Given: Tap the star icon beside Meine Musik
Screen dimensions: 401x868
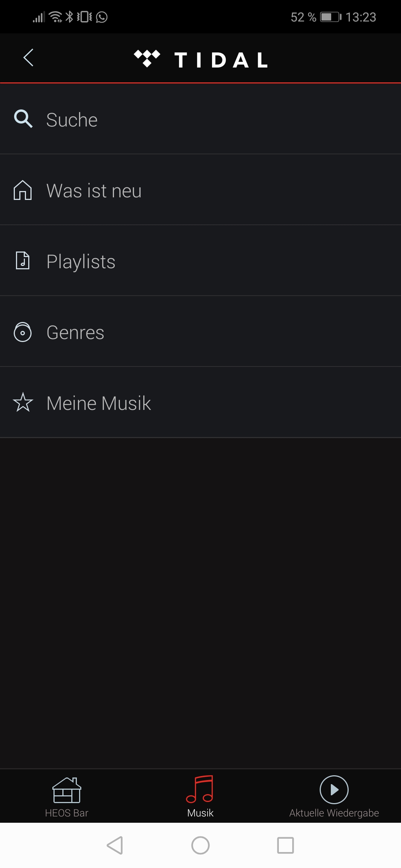Looking at the screenshot, I should click(23, 402).
